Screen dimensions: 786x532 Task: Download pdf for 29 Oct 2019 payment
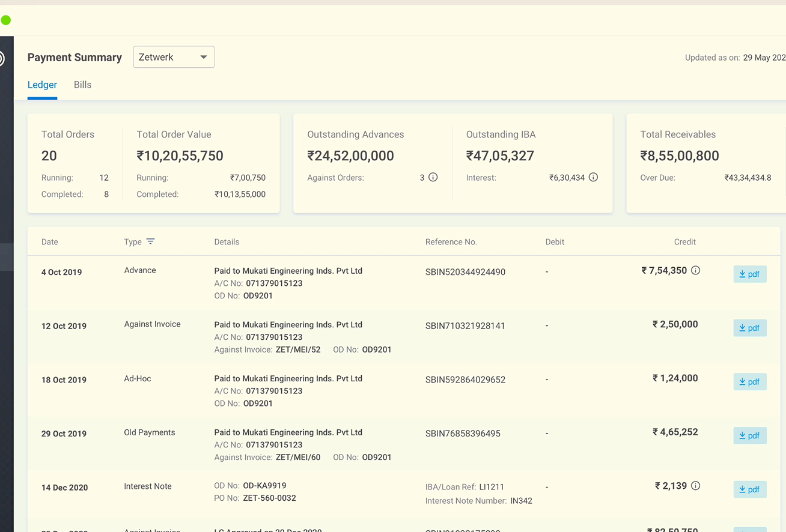point(749,435)
